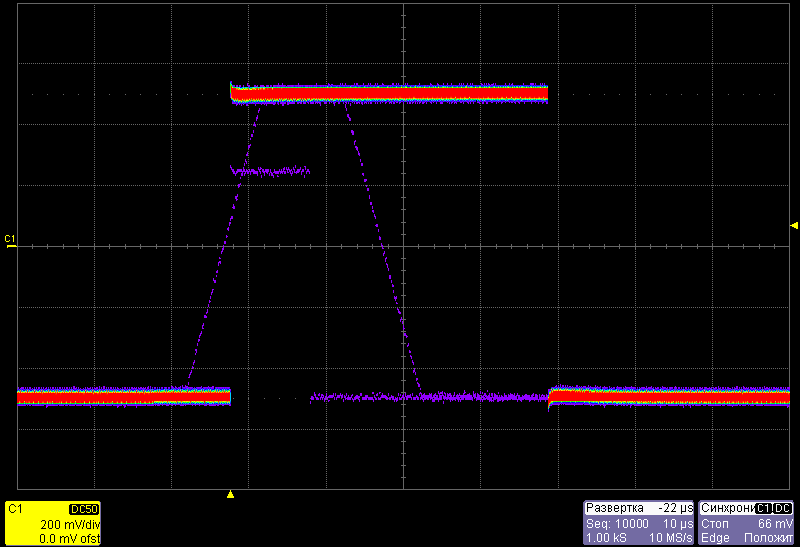Click the yellow trigger level arrow on right edge
The height and width of the screenshot is (547, 800).
(x=794, y=226)
